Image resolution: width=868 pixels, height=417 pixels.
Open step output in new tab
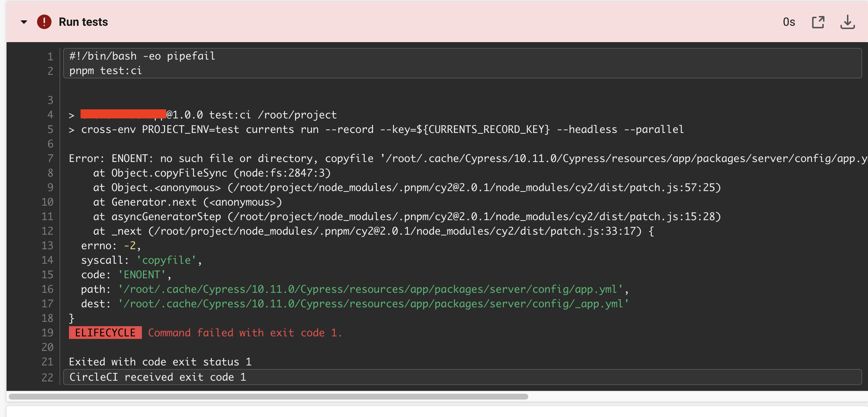(x=818, y=22)
